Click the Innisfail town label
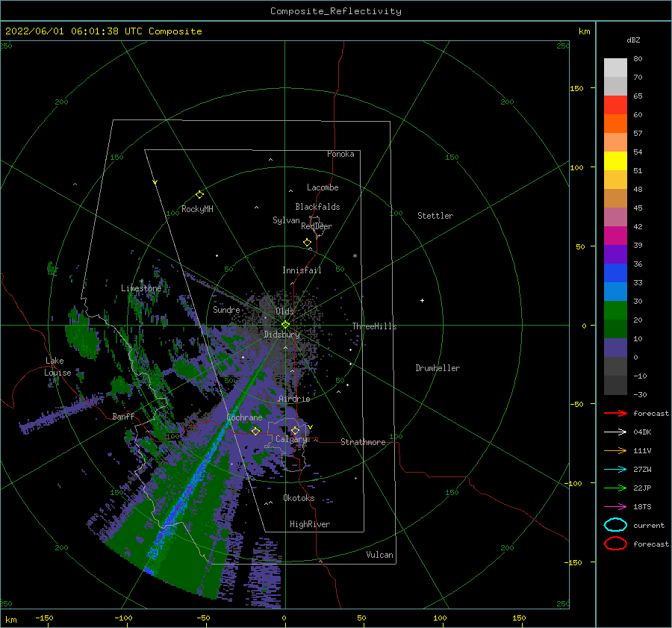 [x=302, y=270]
